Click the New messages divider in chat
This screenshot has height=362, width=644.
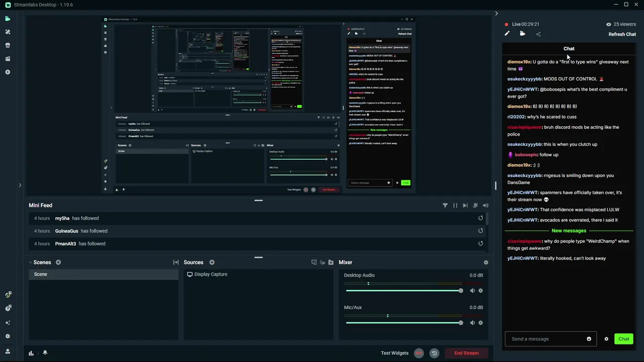click(569, 231)
